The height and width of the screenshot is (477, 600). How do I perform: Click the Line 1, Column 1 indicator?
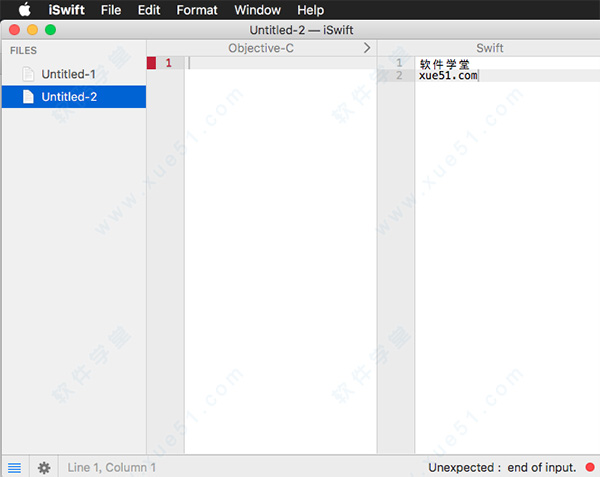[x=111, y=467]
